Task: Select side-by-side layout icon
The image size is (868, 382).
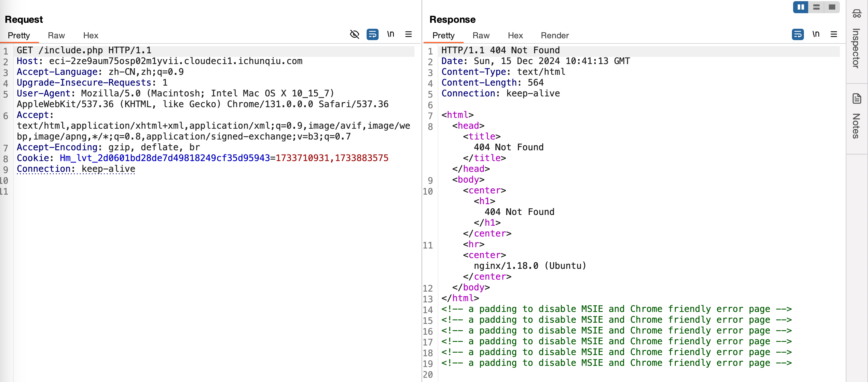Action: point(801,7)
